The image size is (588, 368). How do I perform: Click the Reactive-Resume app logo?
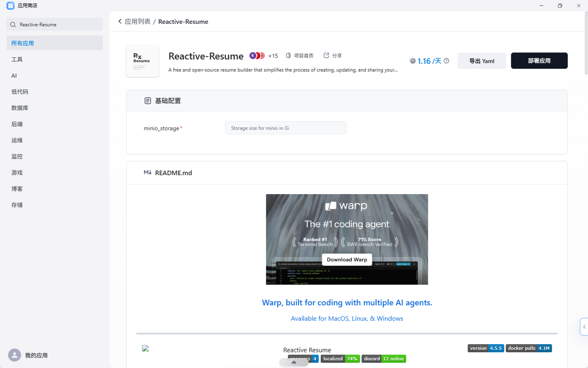(x=142, y=61)
